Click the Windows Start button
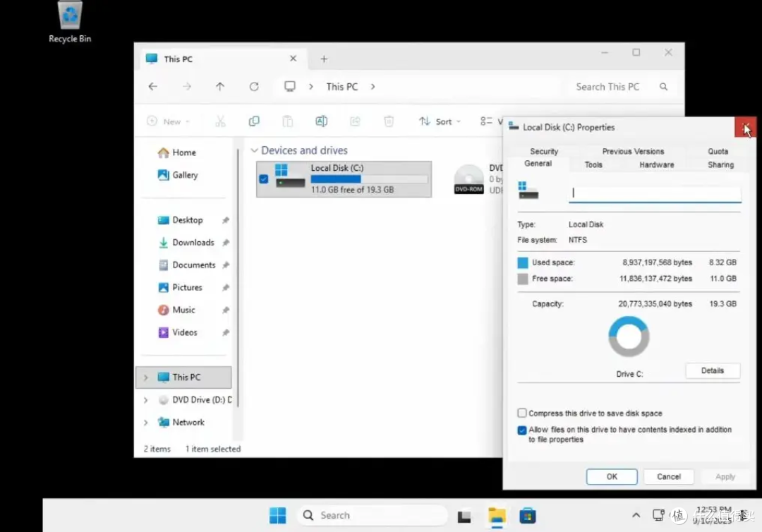Image resolution: width=762 pixels, height=532 pixels. (277, 516)
